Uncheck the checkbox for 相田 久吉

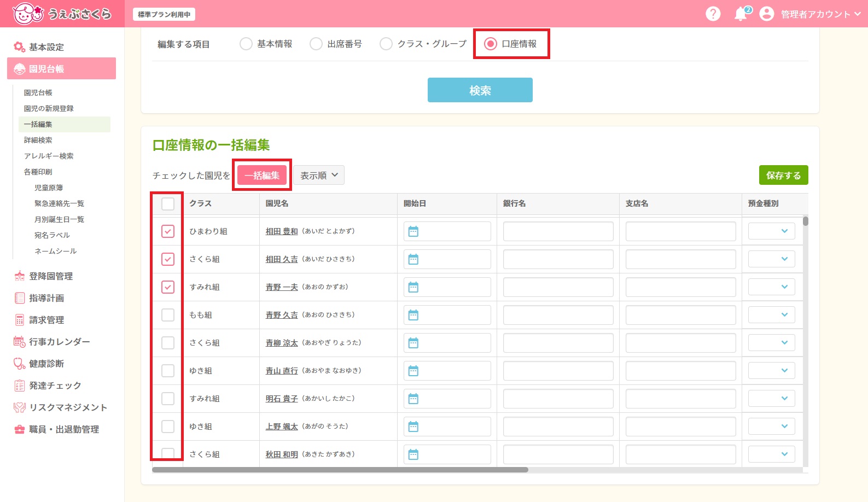pos(168,259)
